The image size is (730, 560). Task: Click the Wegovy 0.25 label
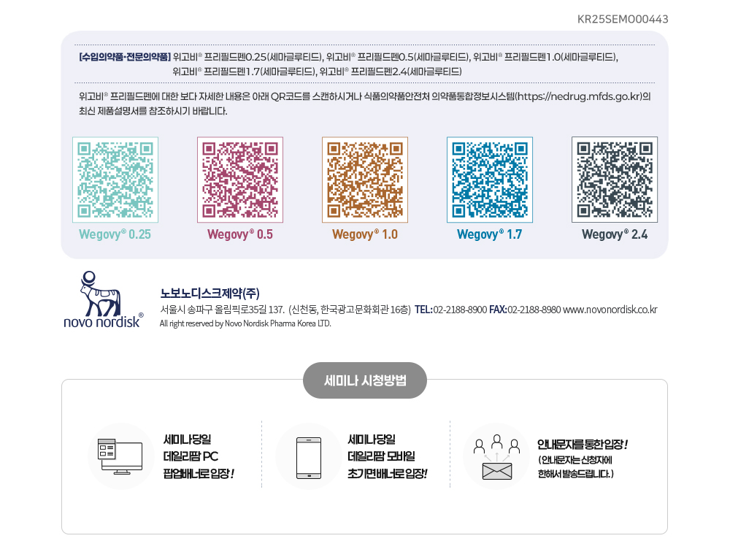(115, 234)
